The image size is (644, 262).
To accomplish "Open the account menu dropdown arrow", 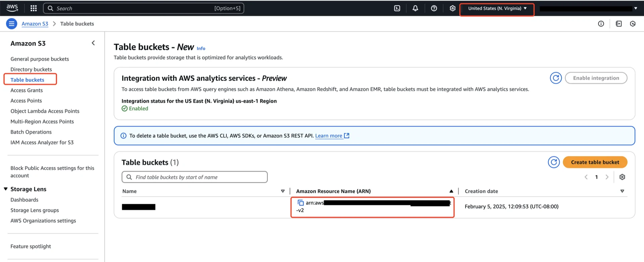I will tap(636, 9).
